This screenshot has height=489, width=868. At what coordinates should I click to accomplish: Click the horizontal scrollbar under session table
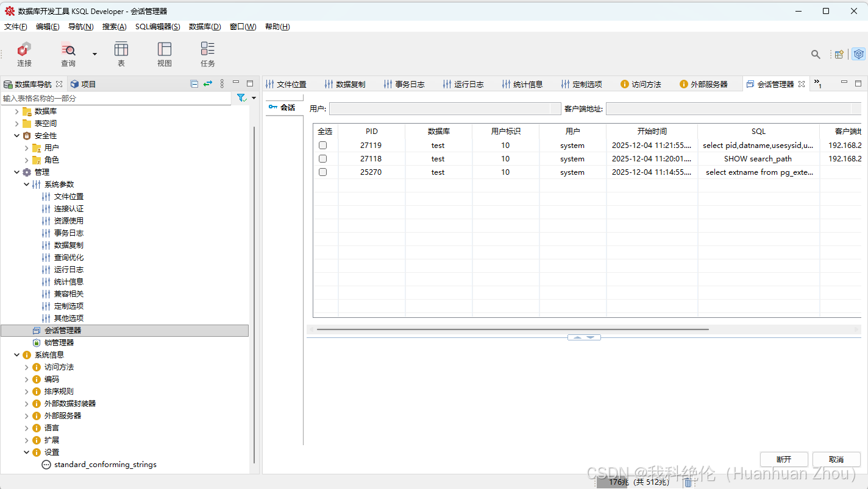coord(512,329)
